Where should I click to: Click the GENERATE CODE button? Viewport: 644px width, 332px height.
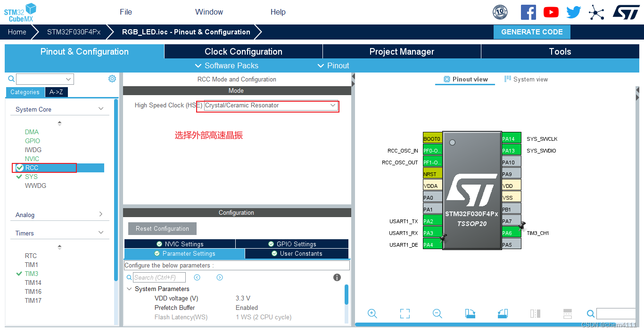[532, 32]
